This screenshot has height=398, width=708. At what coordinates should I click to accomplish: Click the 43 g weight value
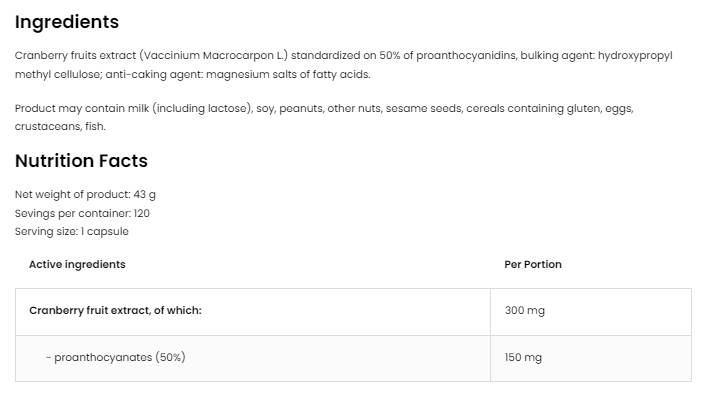click(144, 194)
